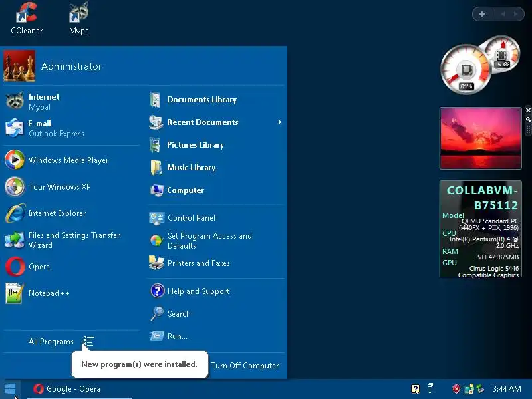Launch Opera from pinned programs list

[x=71, y=267]
